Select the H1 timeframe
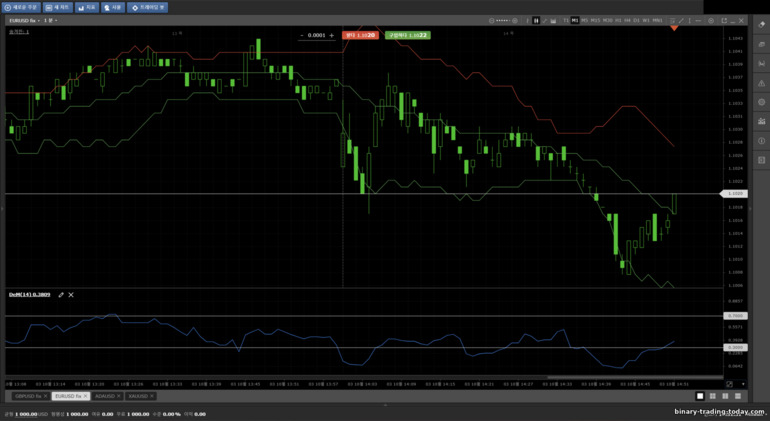 tap(618, 21)
